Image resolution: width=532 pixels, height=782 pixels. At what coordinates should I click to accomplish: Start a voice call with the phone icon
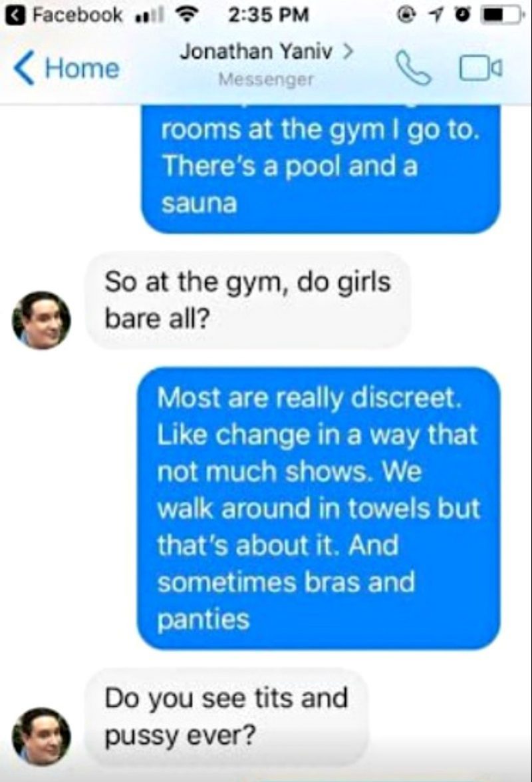coord(413,69)
